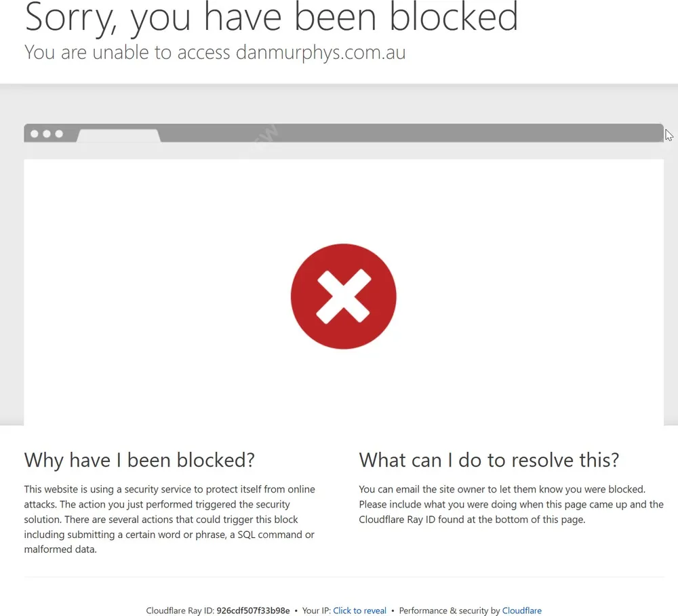The width and height of the screenshot is (678, 616).
Task: Click the Ray ID value 926cdf507f33b98e
Action: click(x=253, y=611)
